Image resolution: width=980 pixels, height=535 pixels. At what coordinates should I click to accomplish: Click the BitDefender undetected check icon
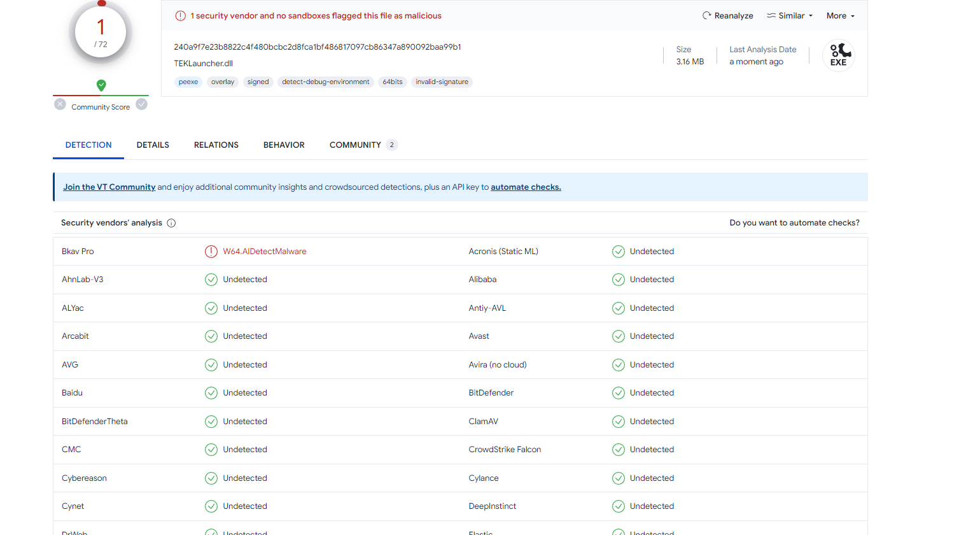619,393
